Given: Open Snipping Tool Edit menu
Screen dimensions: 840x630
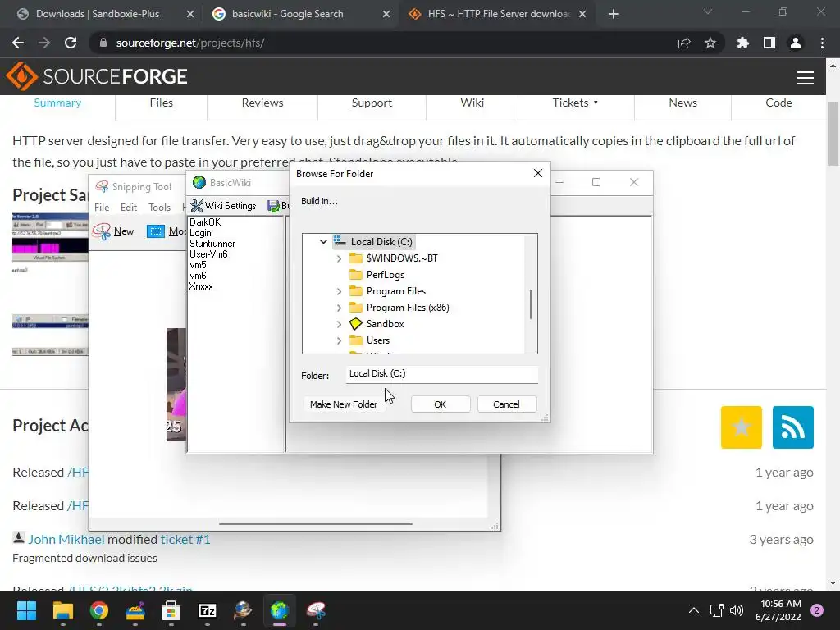Looking at the screenshot, I should [129, 208].
